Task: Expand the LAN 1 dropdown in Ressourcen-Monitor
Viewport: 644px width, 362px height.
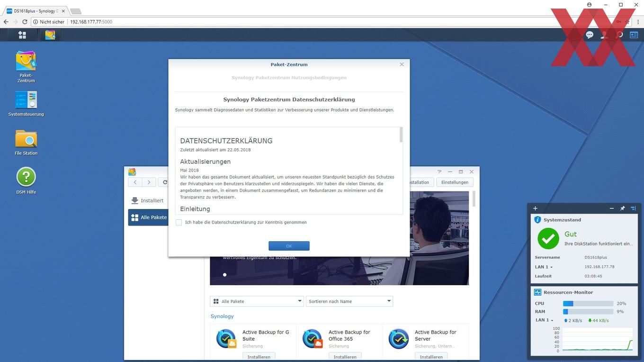Action: pyautogui.click(x=544, y=320)
